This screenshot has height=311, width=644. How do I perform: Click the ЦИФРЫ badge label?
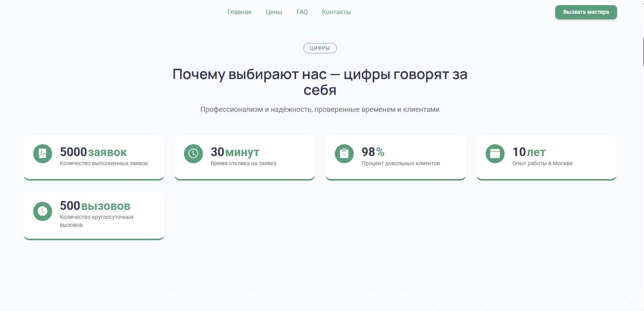[x=320, y=48]
